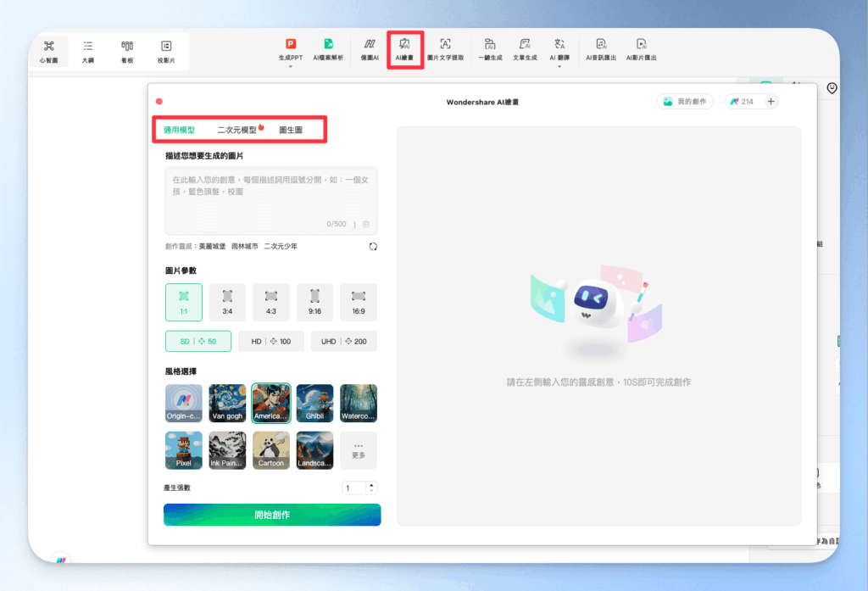Viewport: 868px width, 591px height.
Task: Pick the Origin-c... style thumbnail
Action: pos(184,404)
